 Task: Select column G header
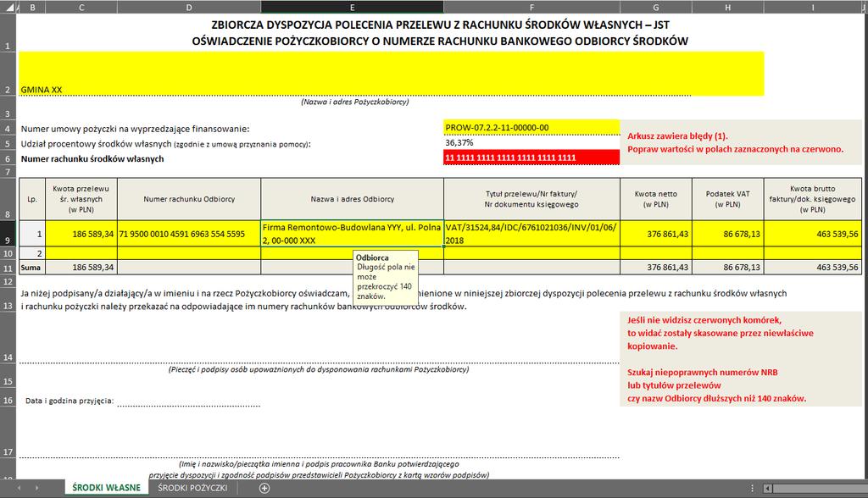point(656,7)
